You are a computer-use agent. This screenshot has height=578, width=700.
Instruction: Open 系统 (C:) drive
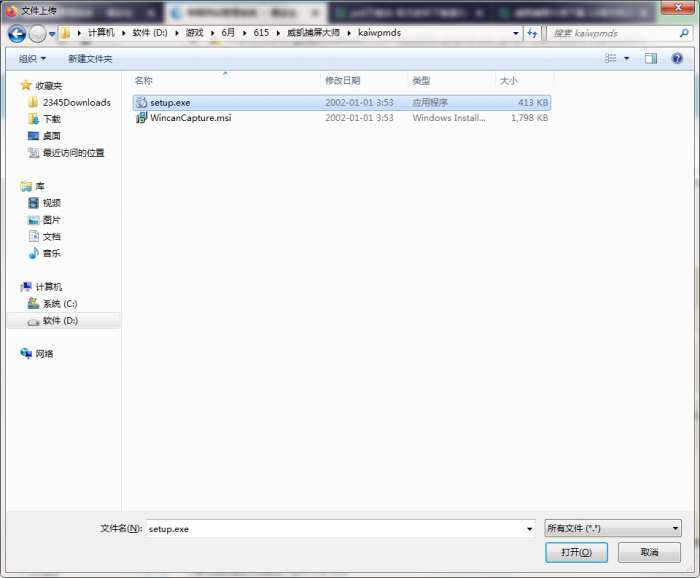[60, 304]
